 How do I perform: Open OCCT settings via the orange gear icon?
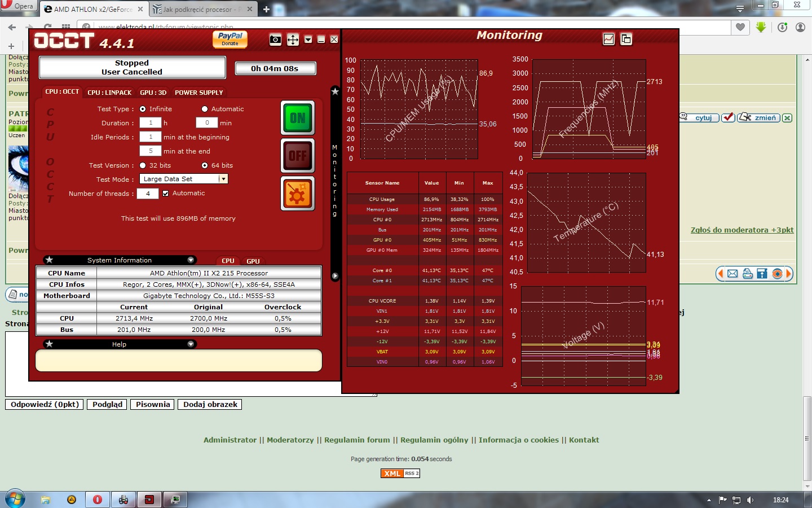(298, 193)
